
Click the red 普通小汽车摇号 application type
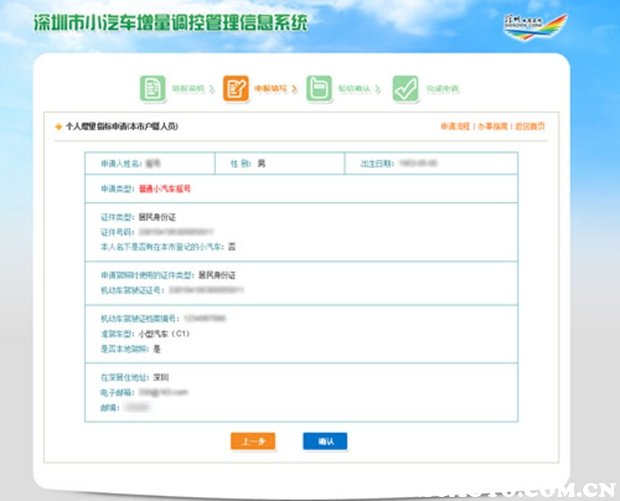click(167, 188)
